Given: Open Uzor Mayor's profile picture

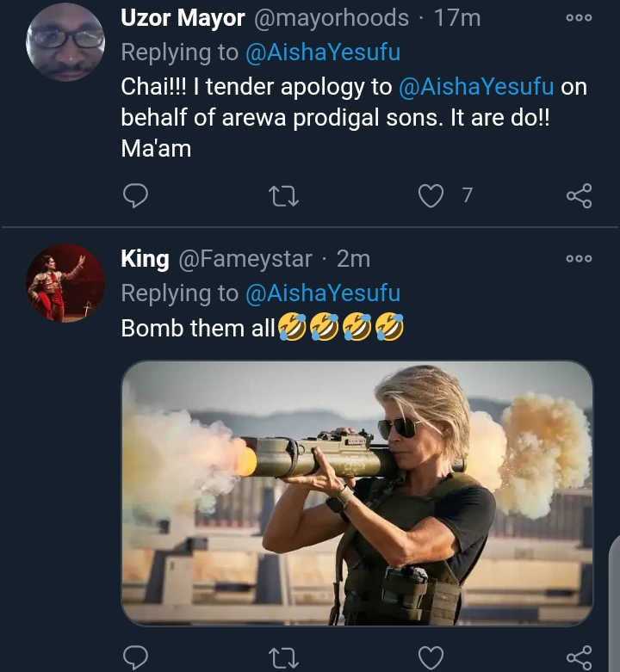Looking at the screenshot, I should click(65, 40).
